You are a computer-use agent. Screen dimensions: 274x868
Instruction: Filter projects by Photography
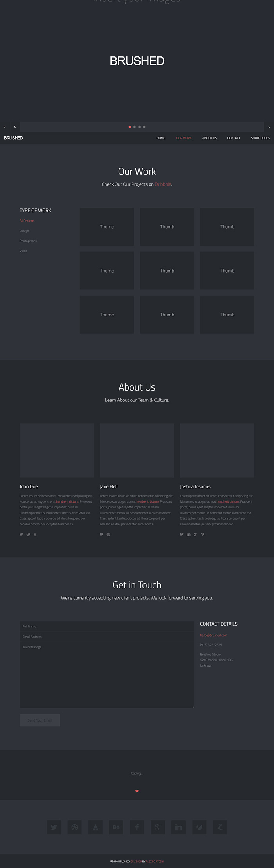[x=28, y=241]
